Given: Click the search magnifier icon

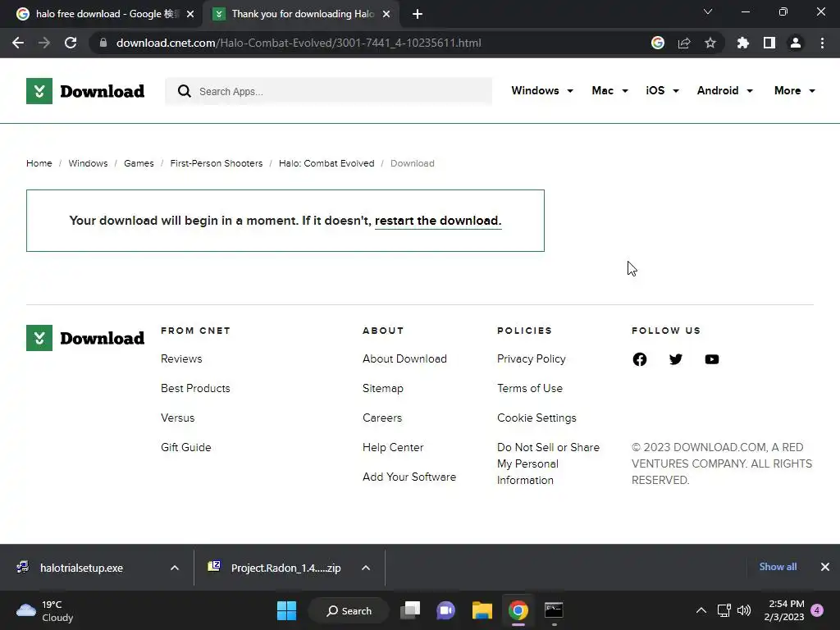Looking at the screenshot, I should point(185,91).
